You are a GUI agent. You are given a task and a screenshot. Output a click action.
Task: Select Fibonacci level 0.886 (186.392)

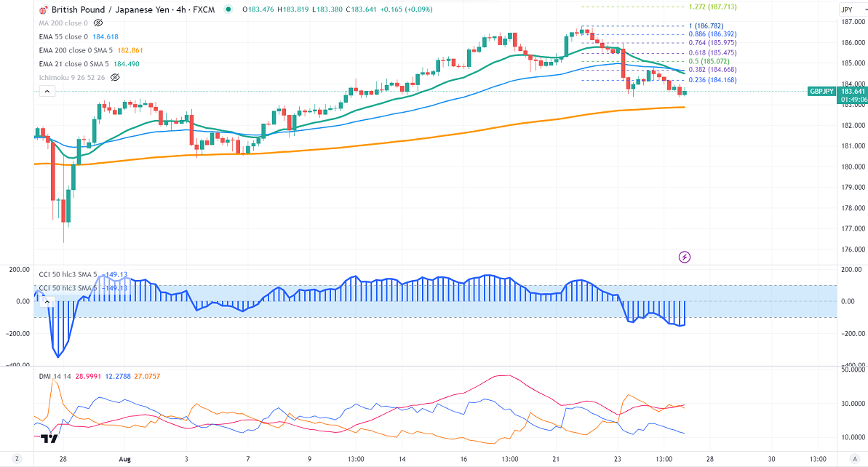click(x=712, y=34)
